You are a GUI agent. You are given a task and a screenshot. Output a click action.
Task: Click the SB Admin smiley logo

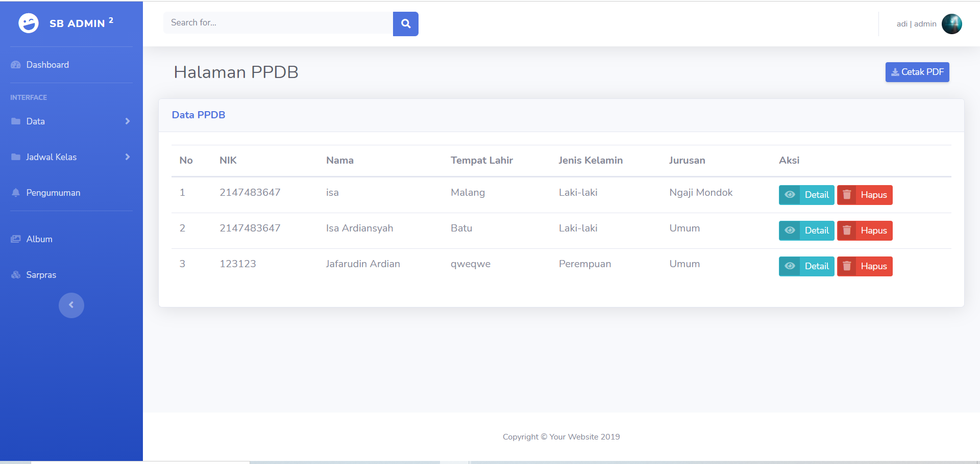[29, 23]
